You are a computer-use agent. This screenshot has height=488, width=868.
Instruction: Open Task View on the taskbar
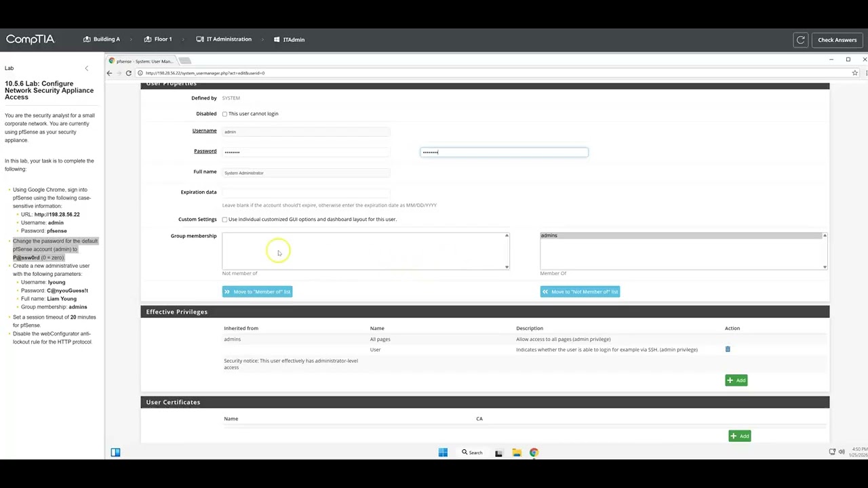pyautogui.click(x=498, y=453)
